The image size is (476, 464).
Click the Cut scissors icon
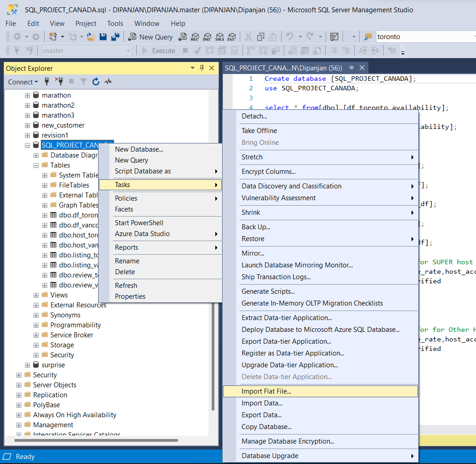coord(248,37)
